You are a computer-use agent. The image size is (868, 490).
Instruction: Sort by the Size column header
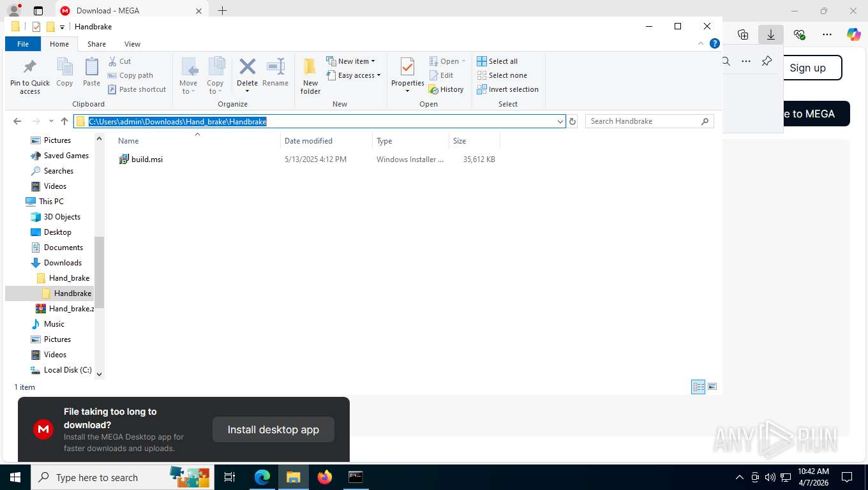coord(474,141)
